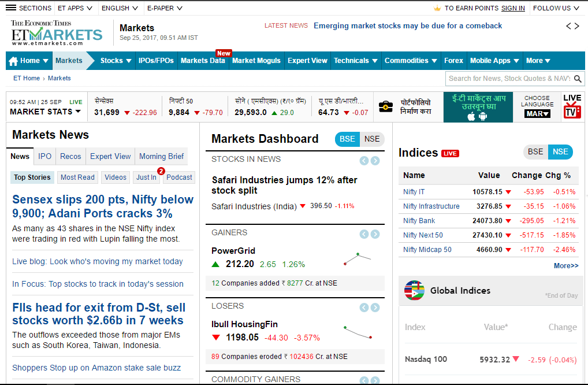Open Markets Data nav item

[x=203, y=61]
